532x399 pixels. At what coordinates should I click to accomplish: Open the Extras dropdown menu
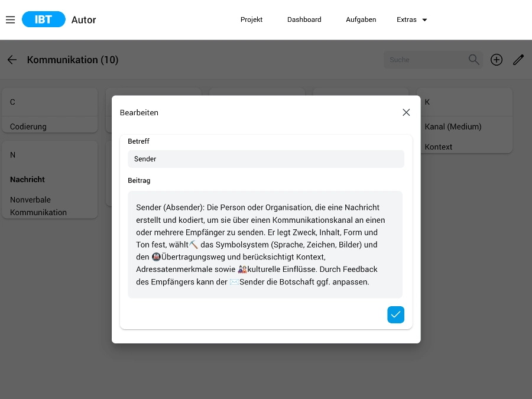pyautogui.click(x=411, y=20)
